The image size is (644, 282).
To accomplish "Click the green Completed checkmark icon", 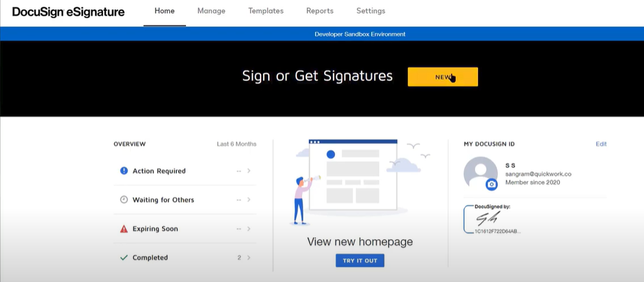I will tap(124, 258).
